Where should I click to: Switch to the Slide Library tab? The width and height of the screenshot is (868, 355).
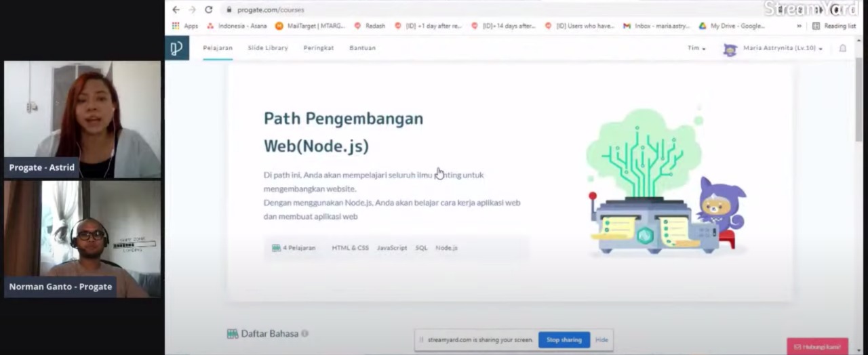pos(267,48)
